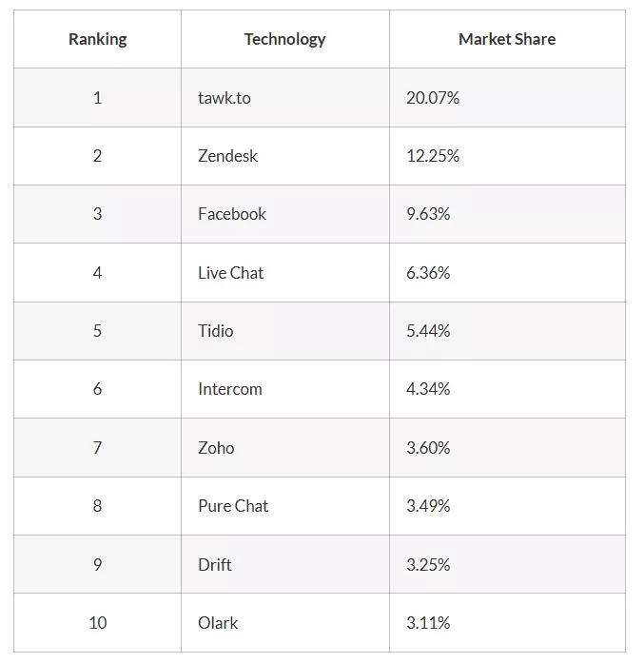Click the 3.11% market share value
The image size is (644, 663).
click(428, 623)
